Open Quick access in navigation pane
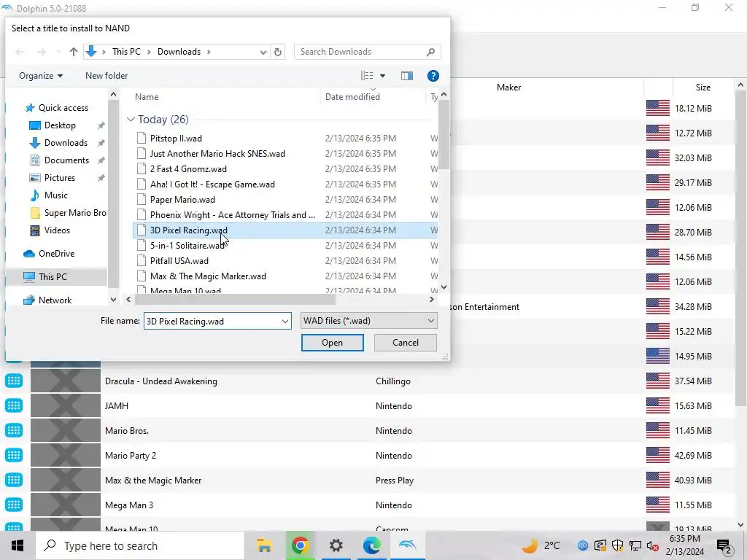The image size is (747, 560). pyautogui.click(x=63, y=108)
